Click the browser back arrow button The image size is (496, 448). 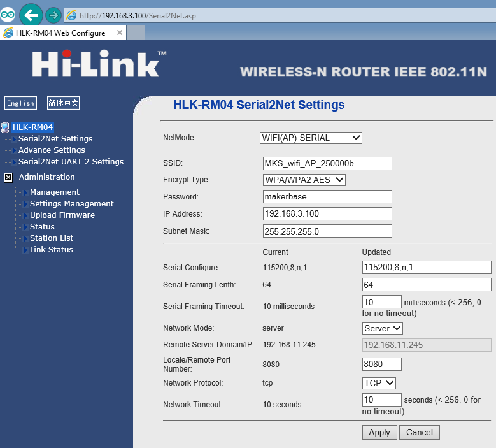point(31,15)
